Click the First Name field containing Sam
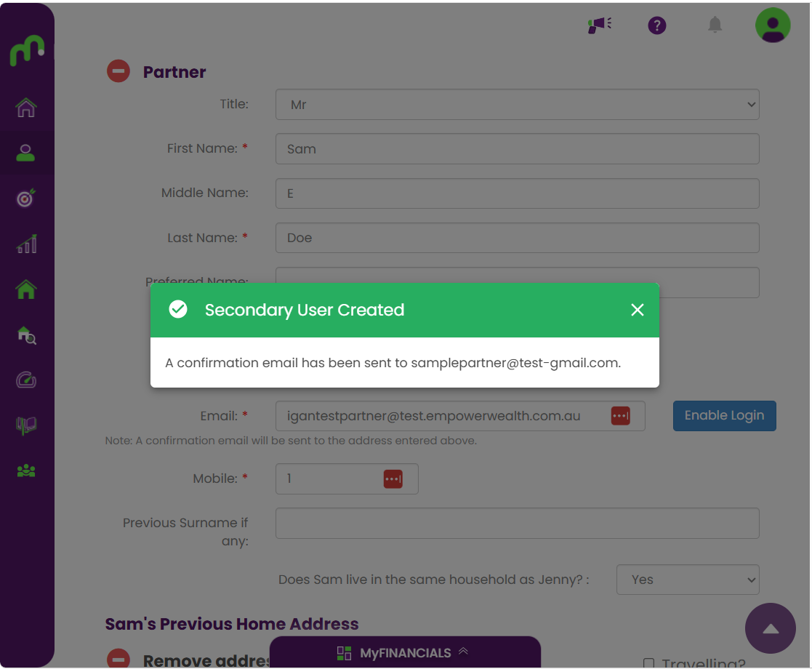 [x=517, y=149]
